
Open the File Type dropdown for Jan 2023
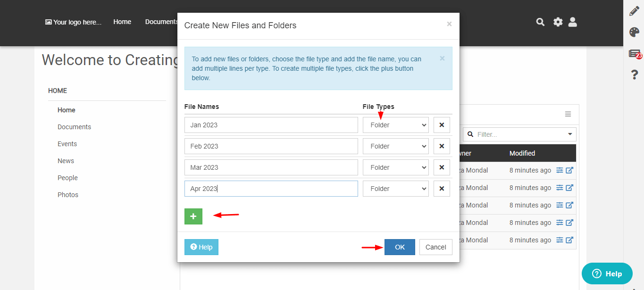[x=395, y=124]
